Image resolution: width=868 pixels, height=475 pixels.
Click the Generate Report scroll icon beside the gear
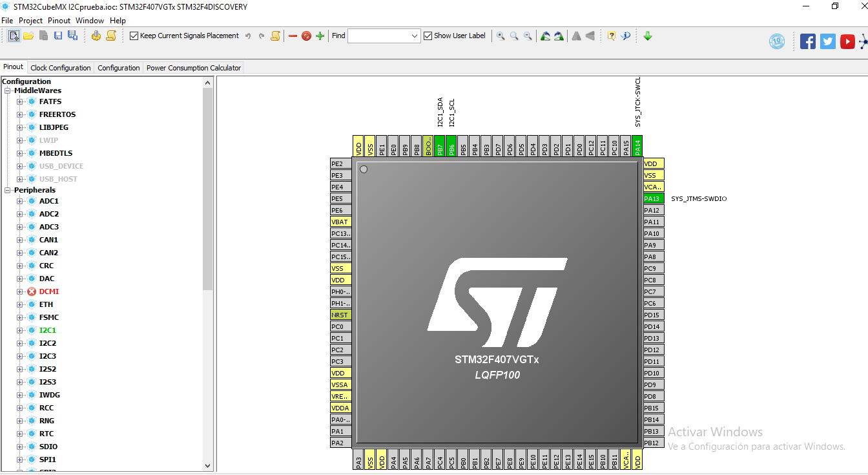111,36
